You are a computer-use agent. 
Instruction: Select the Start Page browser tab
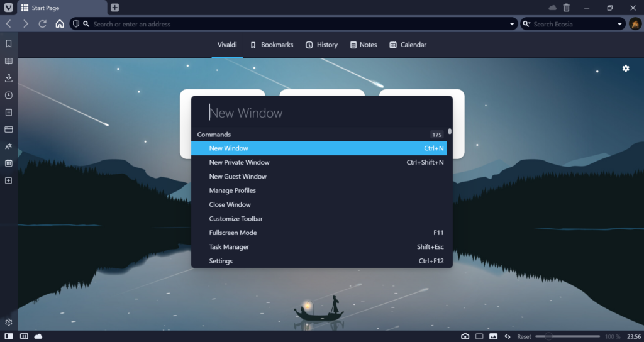coord(62,8)
